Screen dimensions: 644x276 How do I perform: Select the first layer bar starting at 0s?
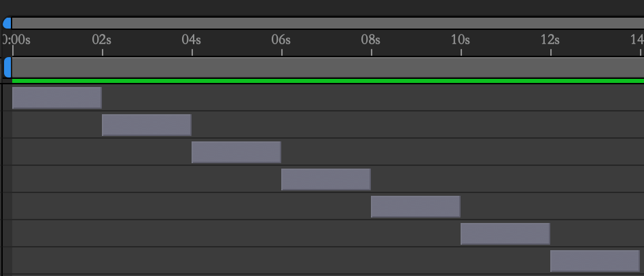[57, 98]
